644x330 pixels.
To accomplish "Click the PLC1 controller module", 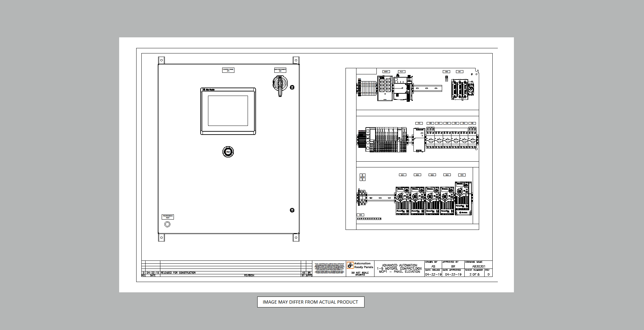I will click(401, 88).
